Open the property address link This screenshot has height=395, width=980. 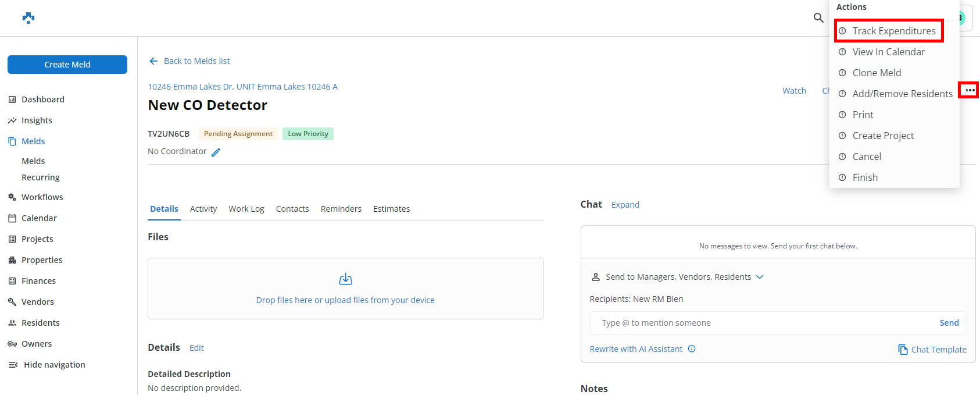point(242,87)
